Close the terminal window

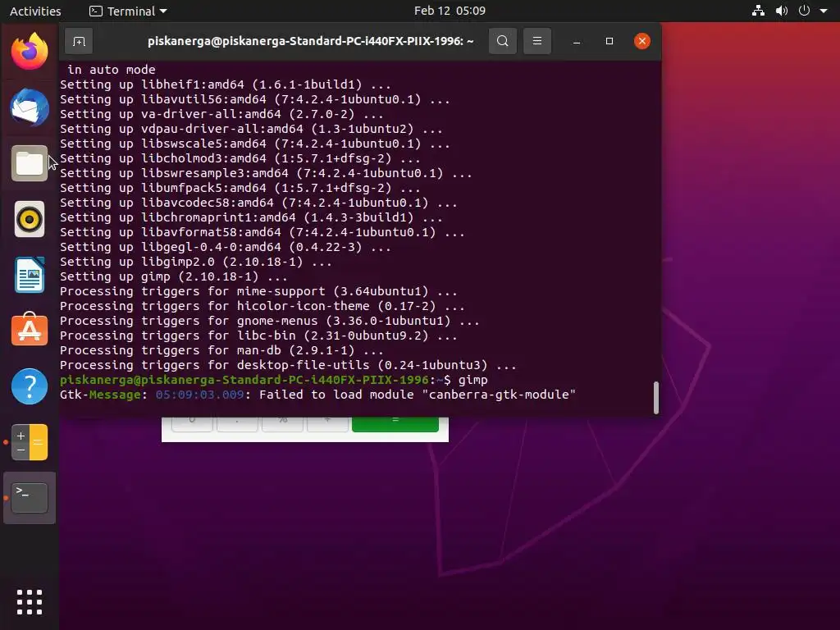[x=641, y=41]
